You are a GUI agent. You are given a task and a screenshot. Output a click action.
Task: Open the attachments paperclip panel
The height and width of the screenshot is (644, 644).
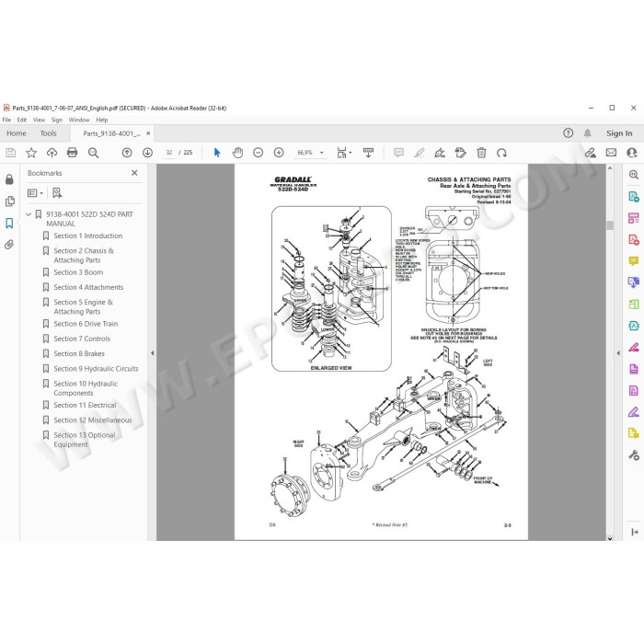click(x=9, y=245)
